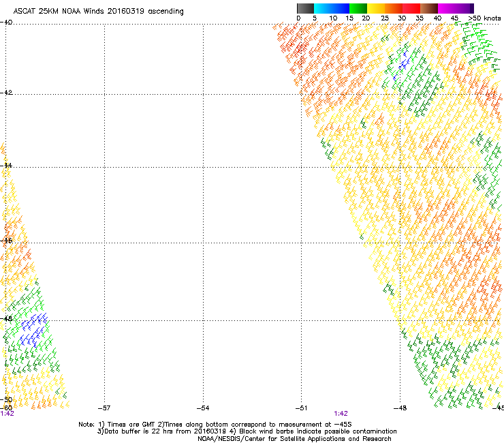
Task: Click the brown 35-40 knots color band
Action: 429,8
